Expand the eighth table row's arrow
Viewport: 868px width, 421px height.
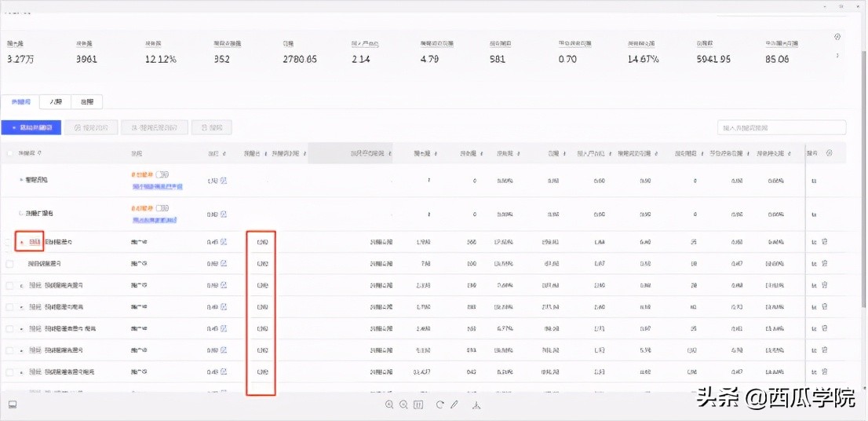[x=22, y=350]
